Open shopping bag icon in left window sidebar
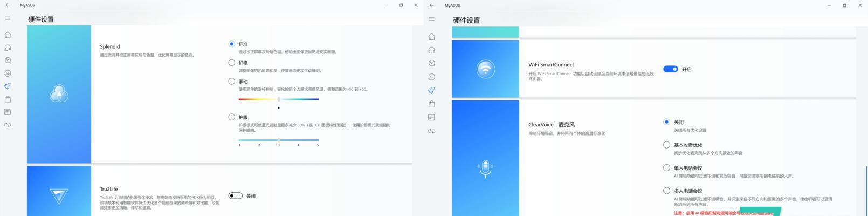This screenshot has height=216, width=868. [8, 99]
